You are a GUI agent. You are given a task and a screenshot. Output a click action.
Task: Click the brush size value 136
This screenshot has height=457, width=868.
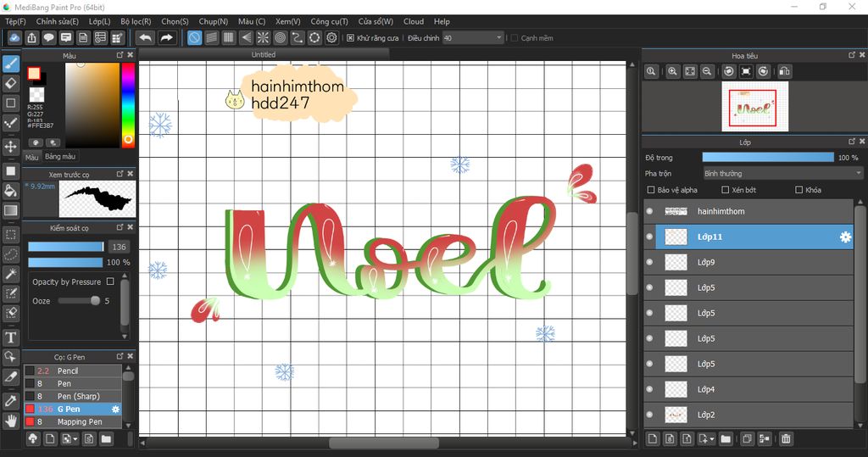[x=119, y=247]
